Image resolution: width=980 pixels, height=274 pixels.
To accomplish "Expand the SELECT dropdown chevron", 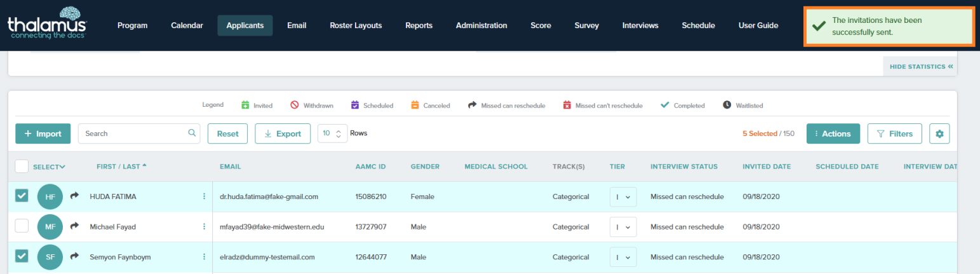I will [62, 167].
